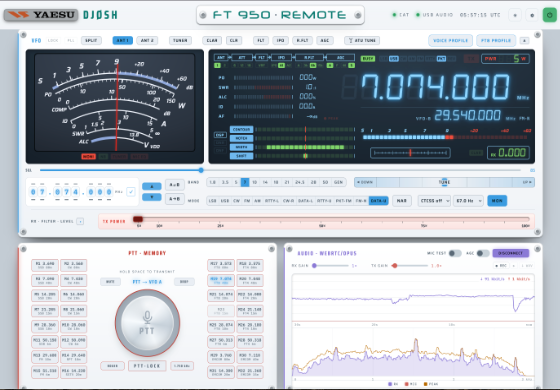Select the 28 MHz band
This screenshot has width=560, height=390.
pyautogui.click(x=314, y=182)
